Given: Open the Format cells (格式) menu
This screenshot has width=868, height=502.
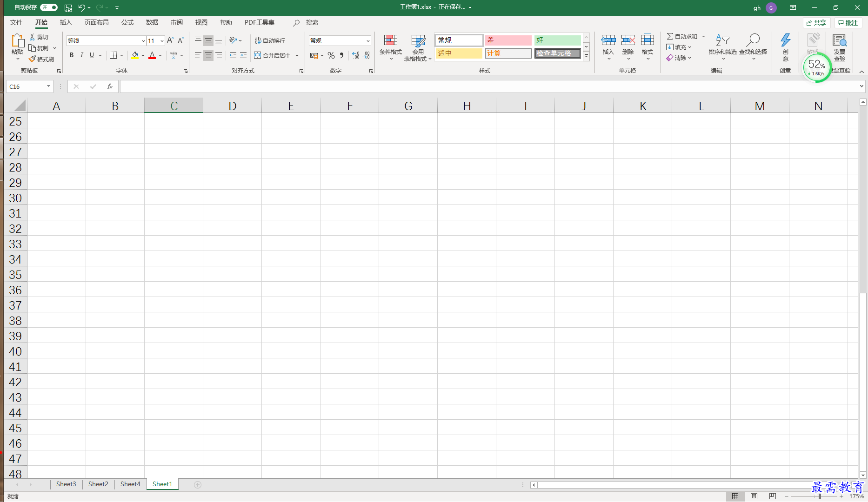Looking at the screenshot, I should [648, 47].
